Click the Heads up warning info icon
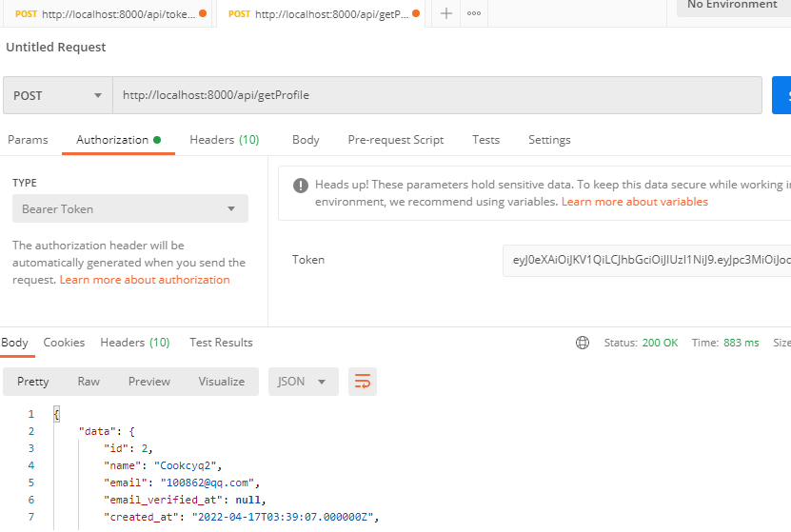 pos(301,186)
